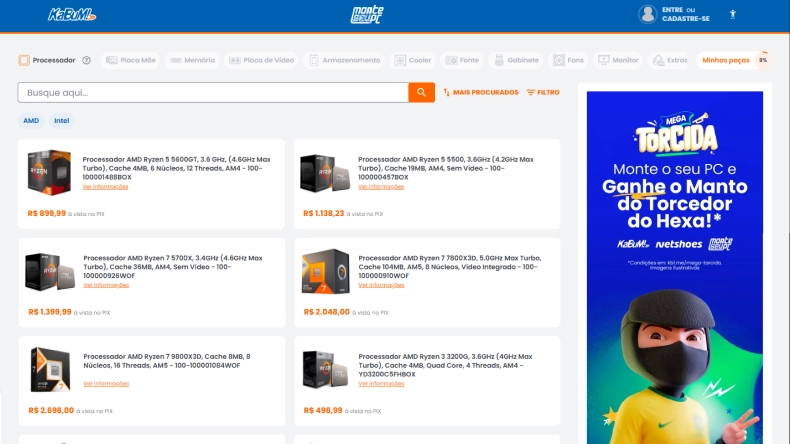The image size is (790, 444).
Task: Expand the Filtro options
Action: pos(543,93)
